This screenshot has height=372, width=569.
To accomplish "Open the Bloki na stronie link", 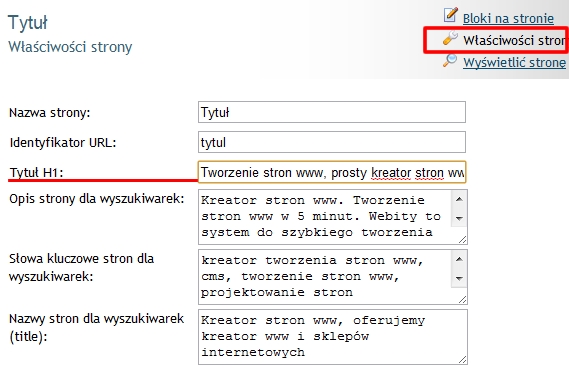I will pyautogui.click(x=508, y=18).
